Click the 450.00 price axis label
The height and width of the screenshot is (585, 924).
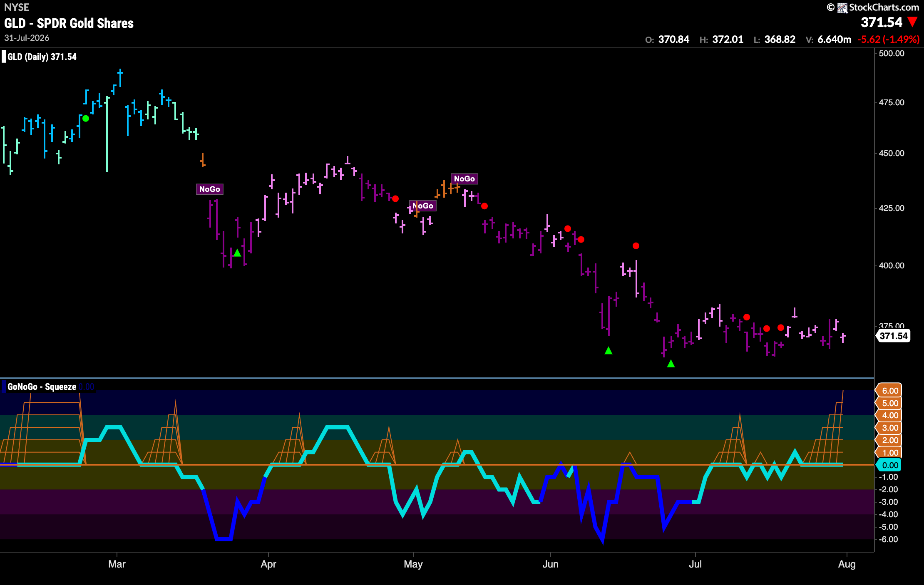pyautogui.click(x=892, y=154)
